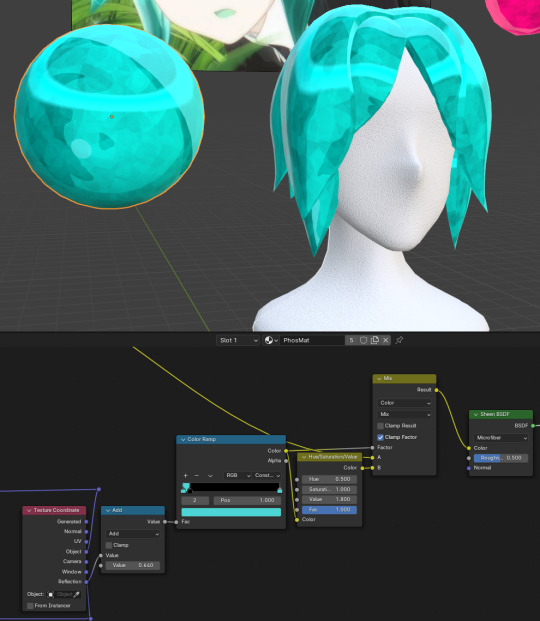Viewport: 540px width, 621px height.
Task: Click the cyan color swatch in Color Ramp
Action: click(x=231, y=512)
